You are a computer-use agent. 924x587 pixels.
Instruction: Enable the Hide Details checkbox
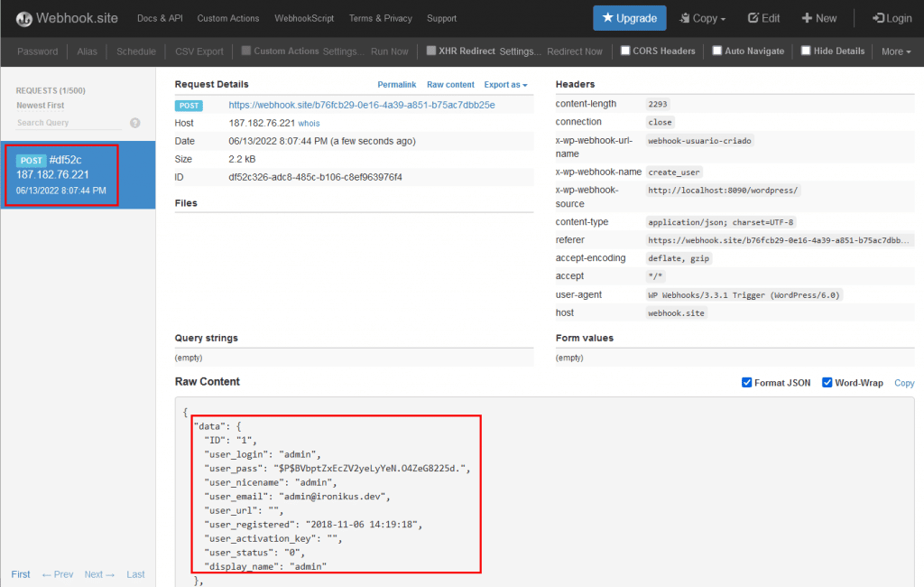[806, 51]
